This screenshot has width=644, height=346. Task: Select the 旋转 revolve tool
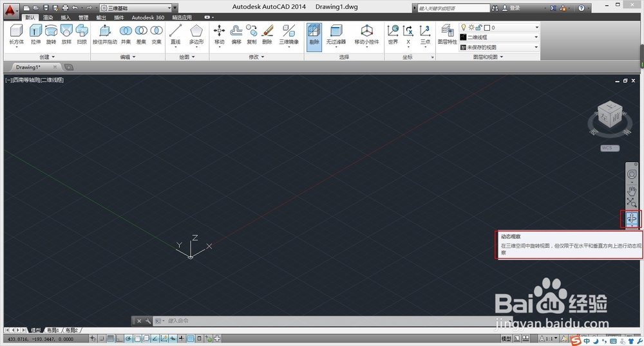51,35
